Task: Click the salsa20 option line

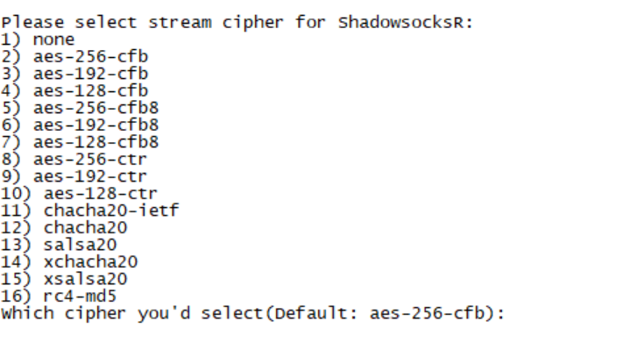Action: pyautogui.click(x=59, y=245)
